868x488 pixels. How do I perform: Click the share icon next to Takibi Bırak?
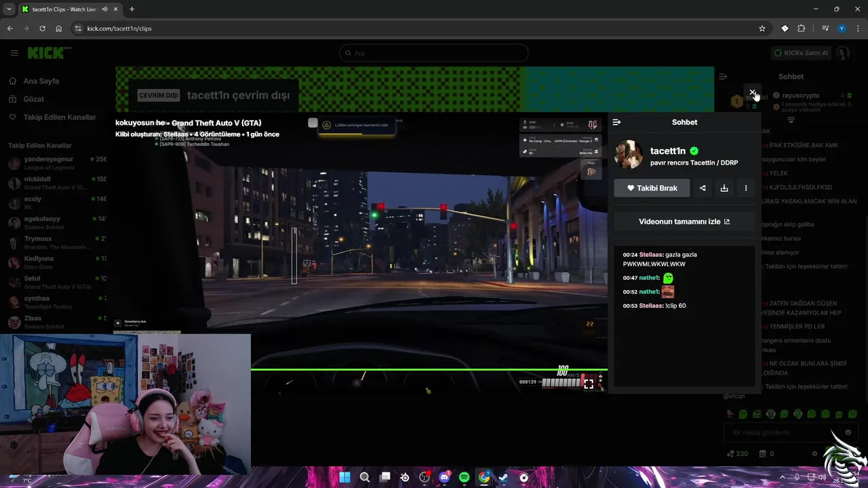pyautogui.click(x=703, y=188)
